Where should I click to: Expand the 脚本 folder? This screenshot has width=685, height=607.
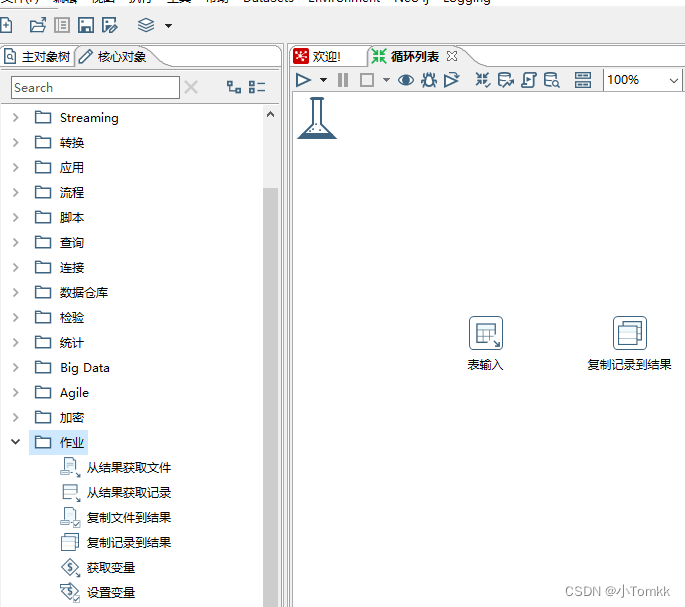click(16, 217)
